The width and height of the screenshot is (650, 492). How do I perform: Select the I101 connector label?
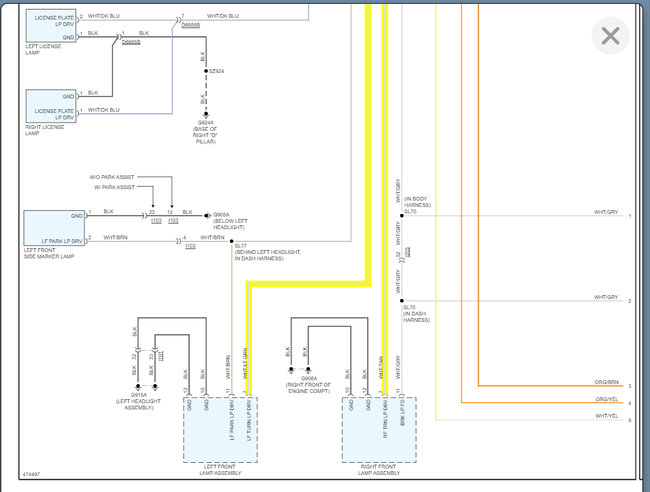point(161,356)
